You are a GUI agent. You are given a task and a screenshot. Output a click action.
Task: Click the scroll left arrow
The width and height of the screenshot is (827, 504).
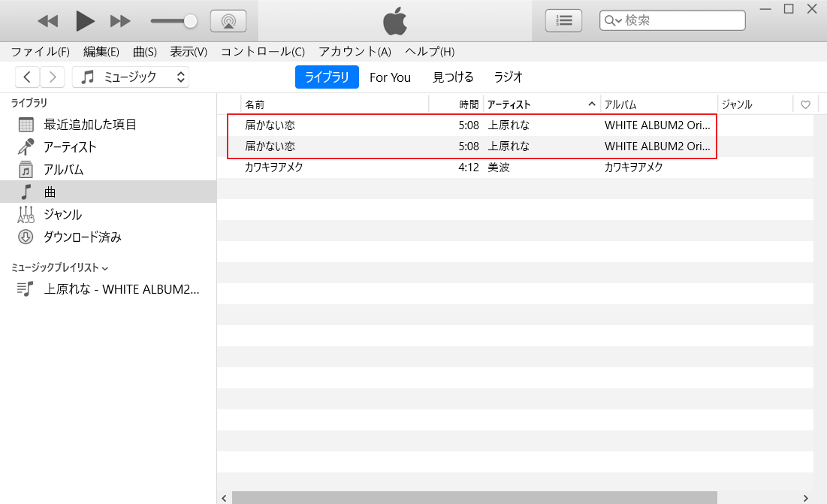224,498
